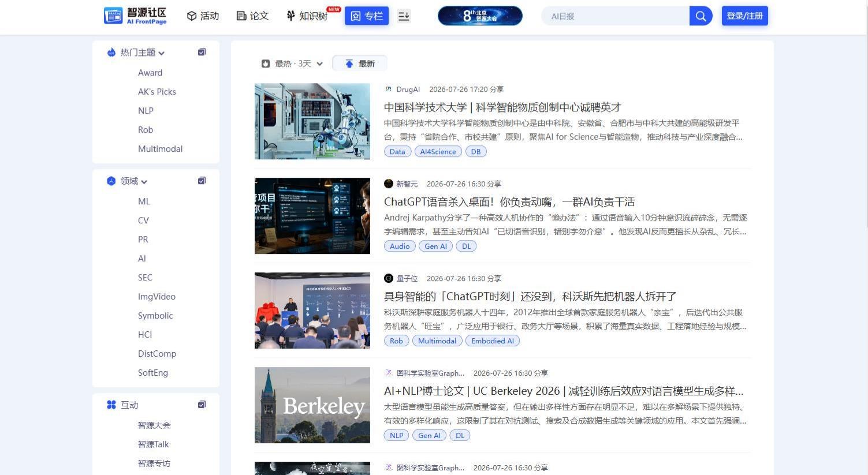Click 图科学实验室 avatar on Berkeley article

pos(389,373)
